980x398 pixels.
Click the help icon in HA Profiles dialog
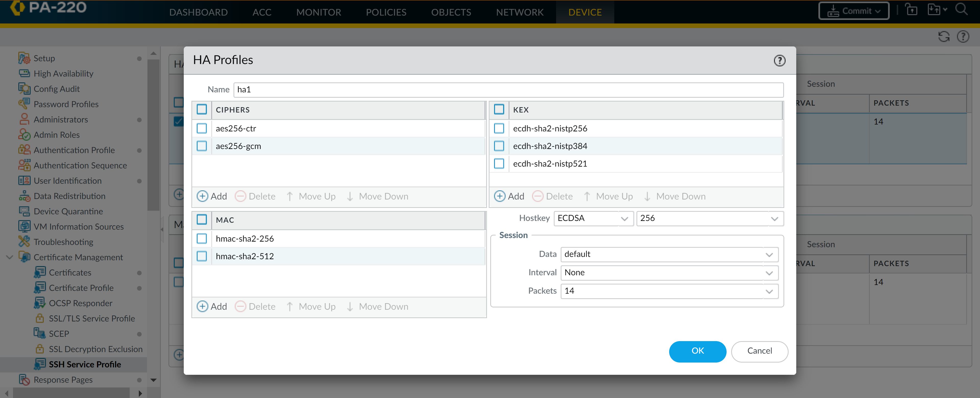point(779,60)
